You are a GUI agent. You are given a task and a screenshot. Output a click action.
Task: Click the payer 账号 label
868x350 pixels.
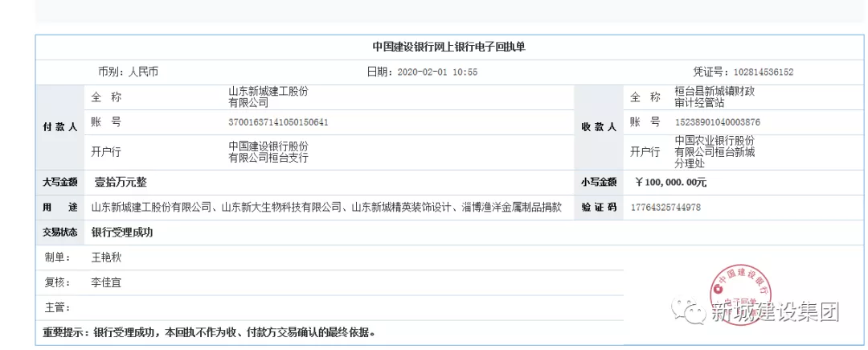(106, 122)
